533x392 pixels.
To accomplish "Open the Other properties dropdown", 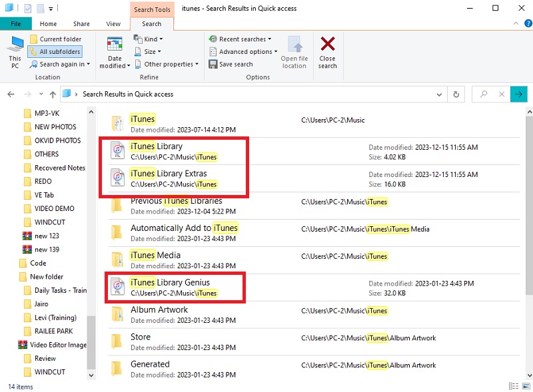I will pos(167,64).
